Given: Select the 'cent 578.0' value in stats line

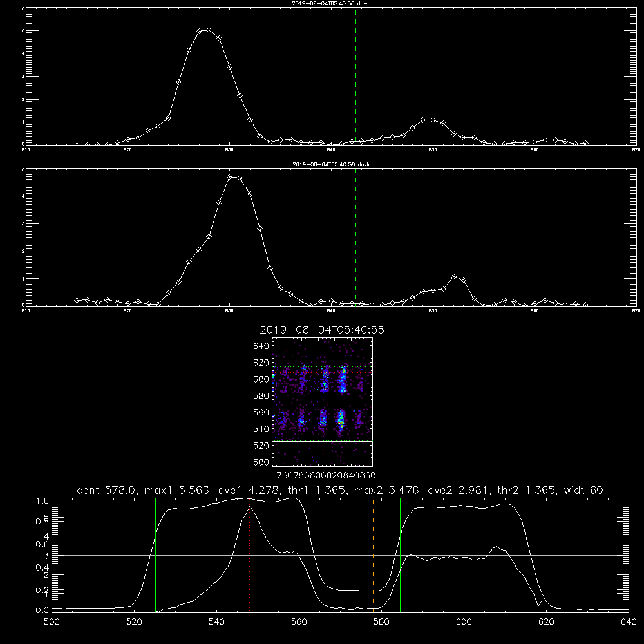Looking at the screenshot, I should (107, 490).
